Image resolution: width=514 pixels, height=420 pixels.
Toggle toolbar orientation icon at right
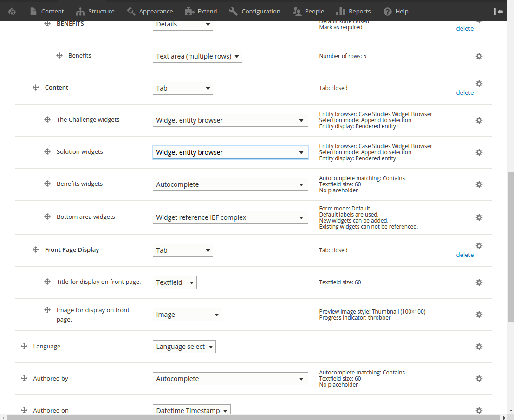pyautogui.click(x=498, y=12)
